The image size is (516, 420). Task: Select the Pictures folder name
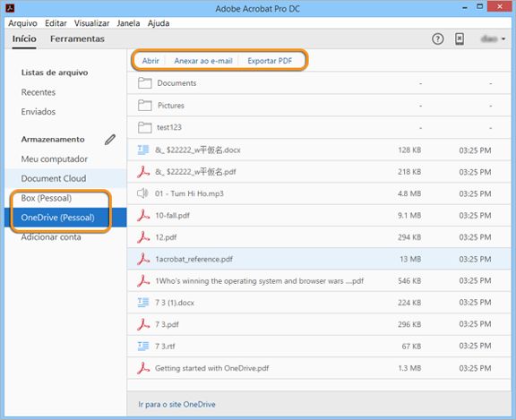(171, 106)
